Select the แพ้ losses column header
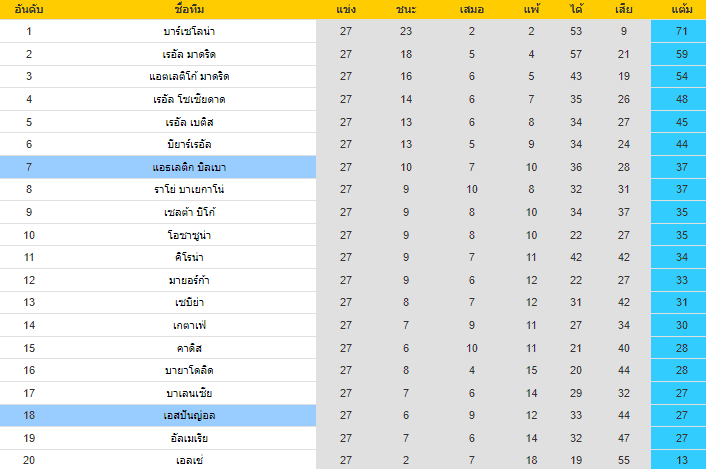The height and width of the screenshot is (469, 706). pyautogui.click(x=531, y=9)
